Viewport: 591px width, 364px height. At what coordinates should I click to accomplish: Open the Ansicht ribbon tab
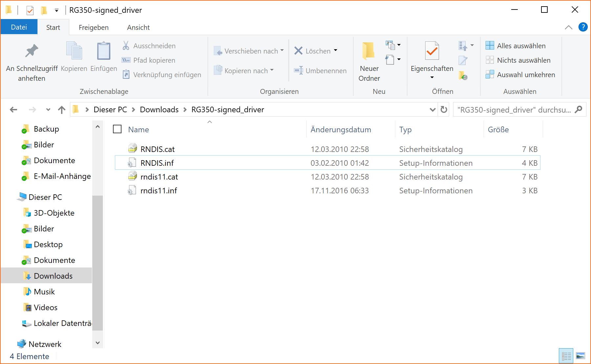tap(138, 28)
